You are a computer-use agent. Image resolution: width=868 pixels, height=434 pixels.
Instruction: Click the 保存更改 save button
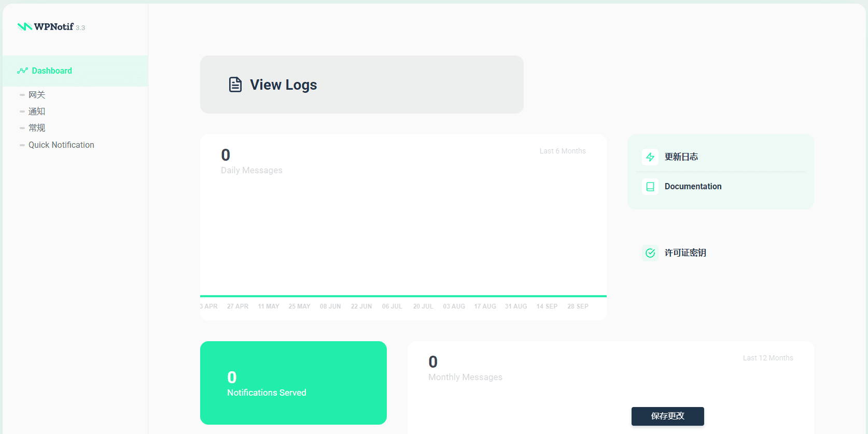pyautogui.click(x=668, y=416)
